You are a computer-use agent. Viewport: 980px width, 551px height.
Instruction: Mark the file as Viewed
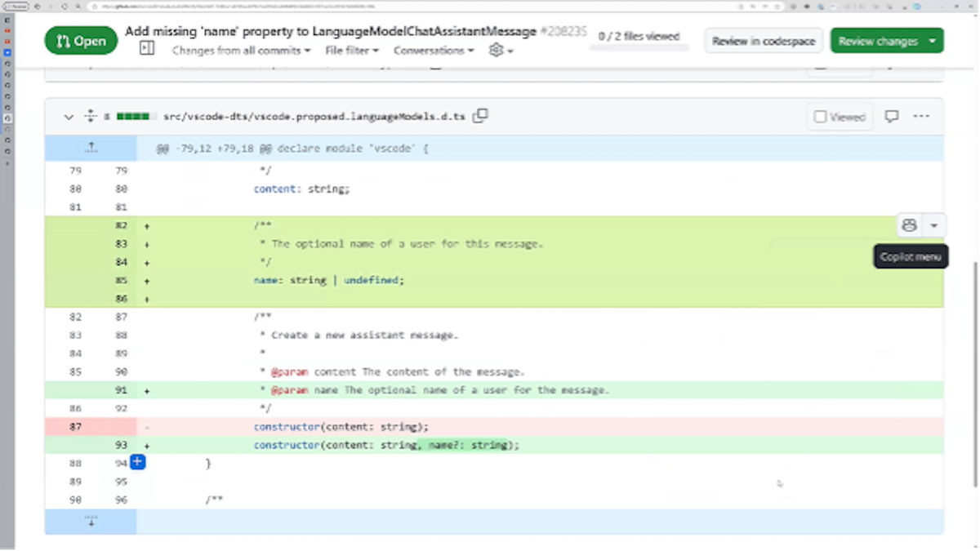coord(840,117)
